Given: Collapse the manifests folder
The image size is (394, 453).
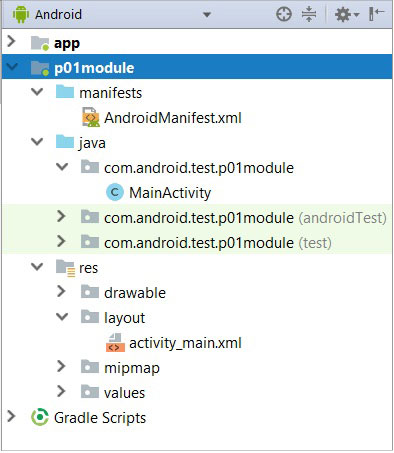Looking at the screenshot, I should coord(37,92).
